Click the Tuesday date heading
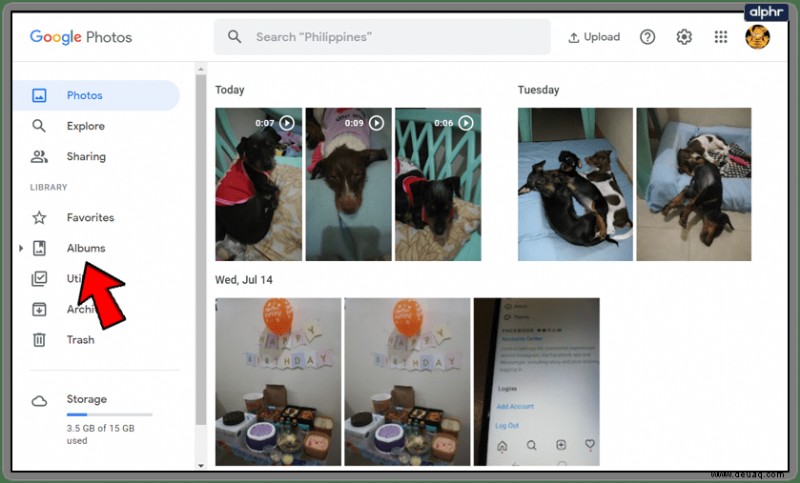Screen dimensions: 800x483 [x=538, y=90]
